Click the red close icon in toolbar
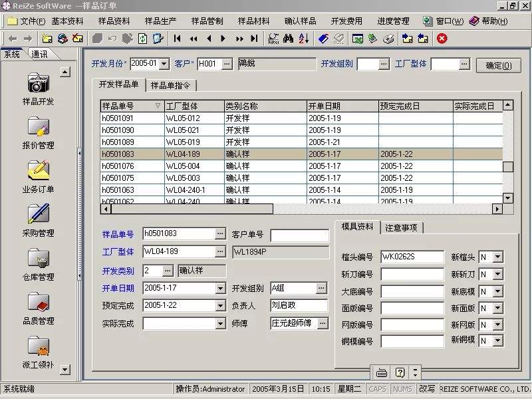Screen dimensions: 532x399 (x=442, y=39)
